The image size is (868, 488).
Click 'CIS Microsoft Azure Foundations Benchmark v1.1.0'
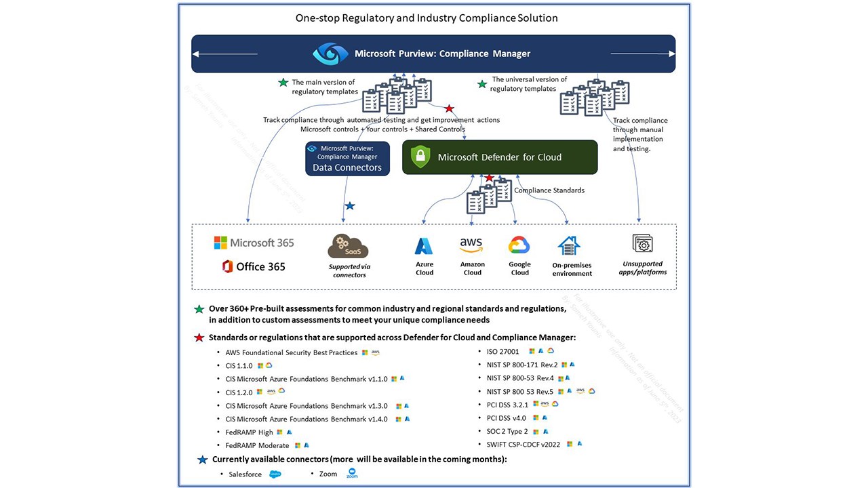pos(307,379)
